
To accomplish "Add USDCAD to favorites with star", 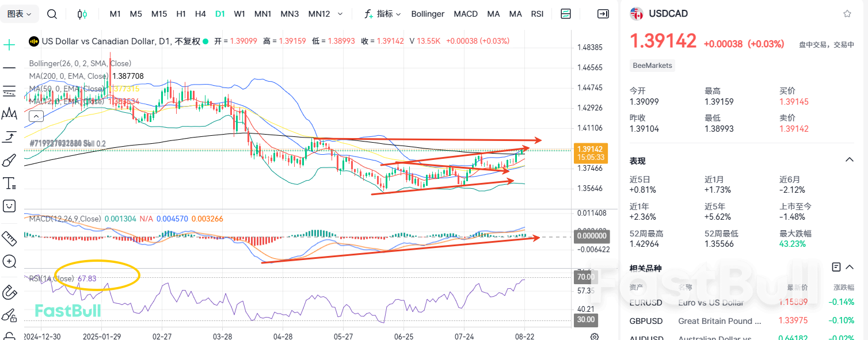I will [847, 14].
